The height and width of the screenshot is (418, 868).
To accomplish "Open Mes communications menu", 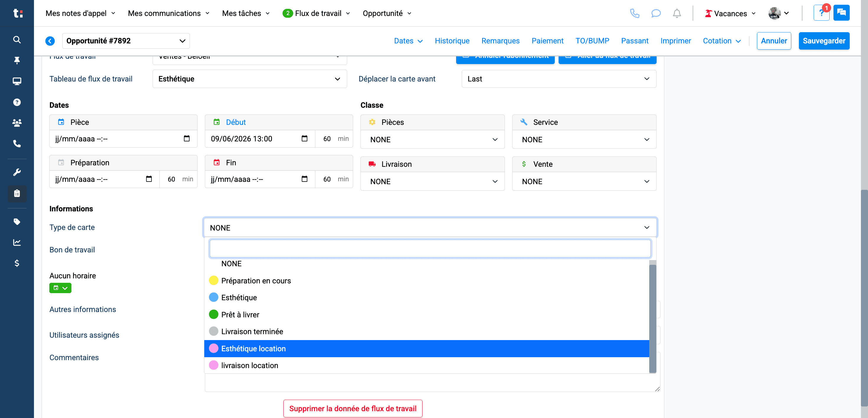I will point(169,13).
